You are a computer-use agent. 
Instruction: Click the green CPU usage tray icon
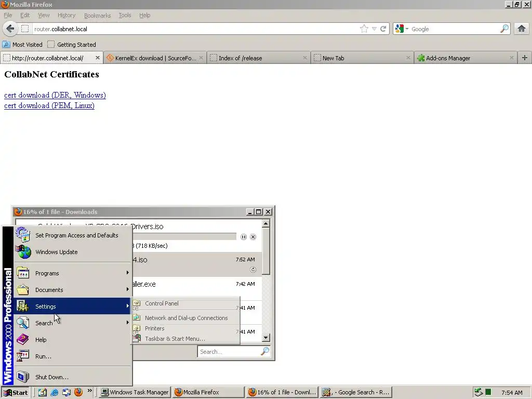point(488,392)
